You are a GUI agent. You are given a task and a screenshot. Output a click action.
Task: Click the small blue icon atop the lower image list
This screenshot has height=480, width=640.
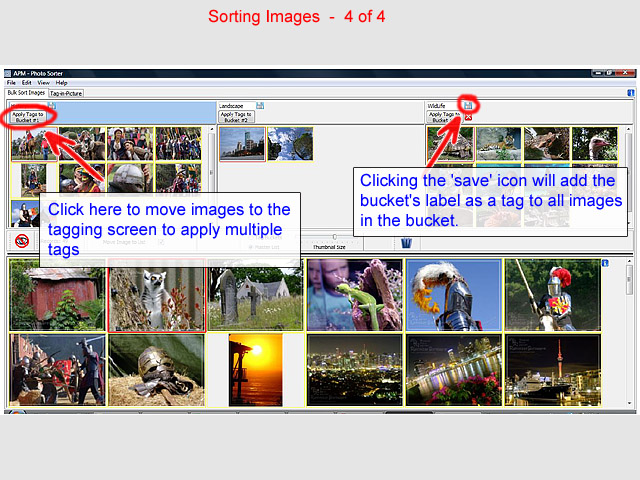click(605, 263)
